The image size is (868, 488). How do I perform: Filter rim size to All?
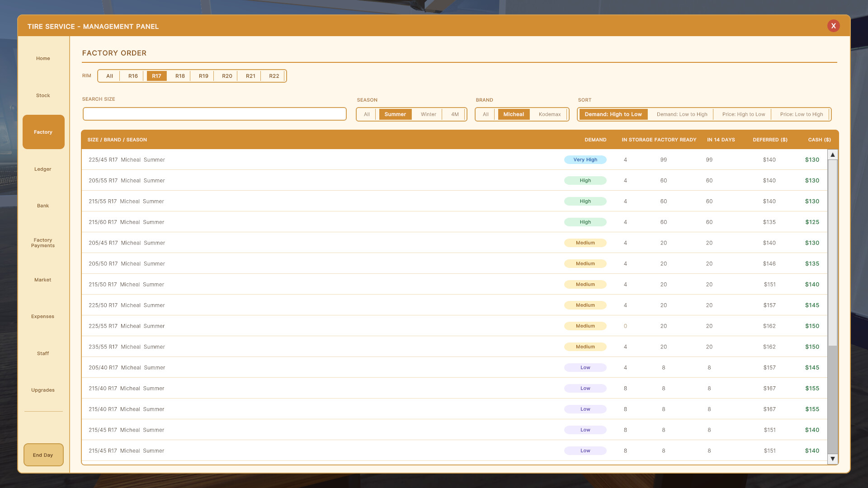pos(109,76)
